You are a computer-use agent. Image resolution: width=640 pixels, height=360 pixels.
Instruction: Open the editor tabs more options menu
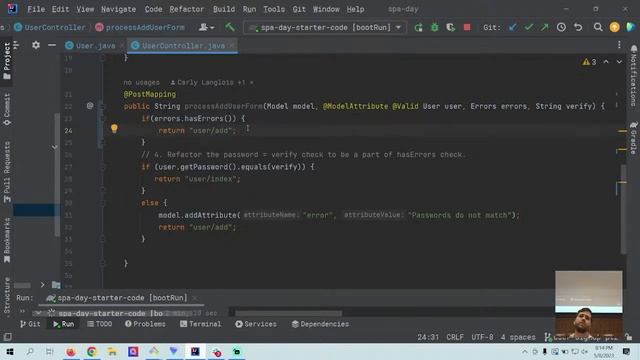(x=619, y=45)
